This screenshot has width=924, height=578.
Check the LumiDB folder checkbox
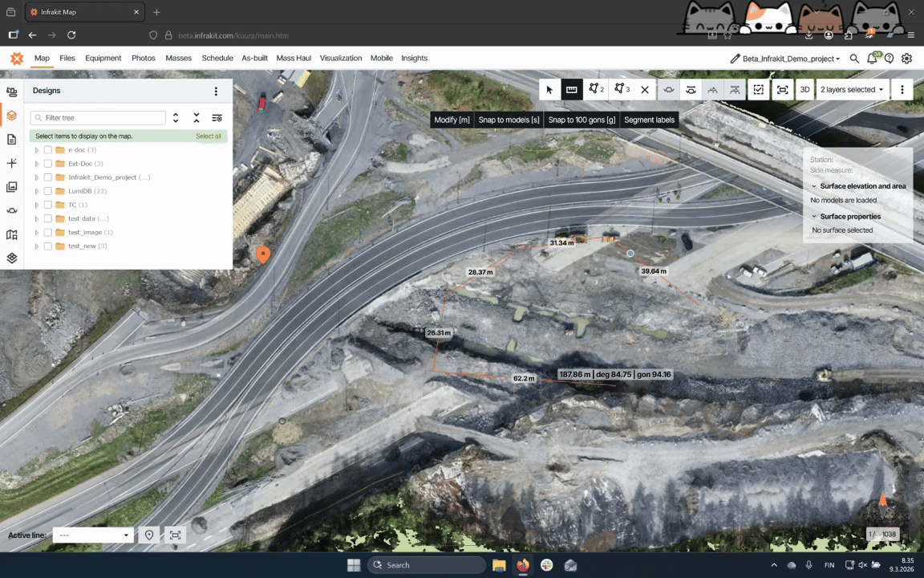coord(48,191)
